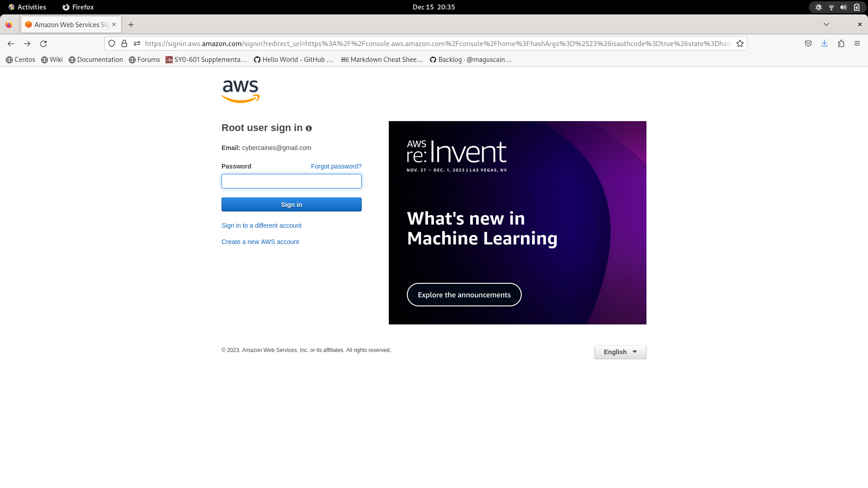The height and width of the screenshot is (488, 868).
Task: Open the Hello World GitHub bookmark
Action: pos(293,60)
